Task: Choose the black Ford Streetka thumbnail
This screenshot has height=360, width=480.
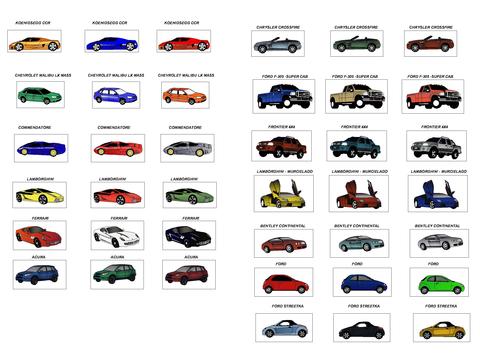Action: 362,328
